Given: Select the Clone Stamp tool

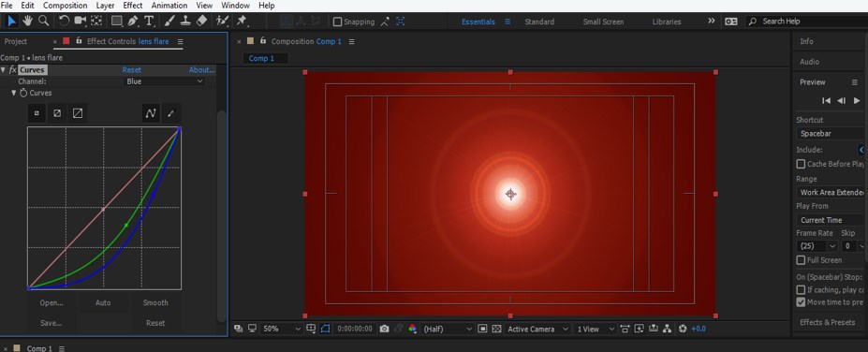Looking at the screenshot, I should click(186, 21).
